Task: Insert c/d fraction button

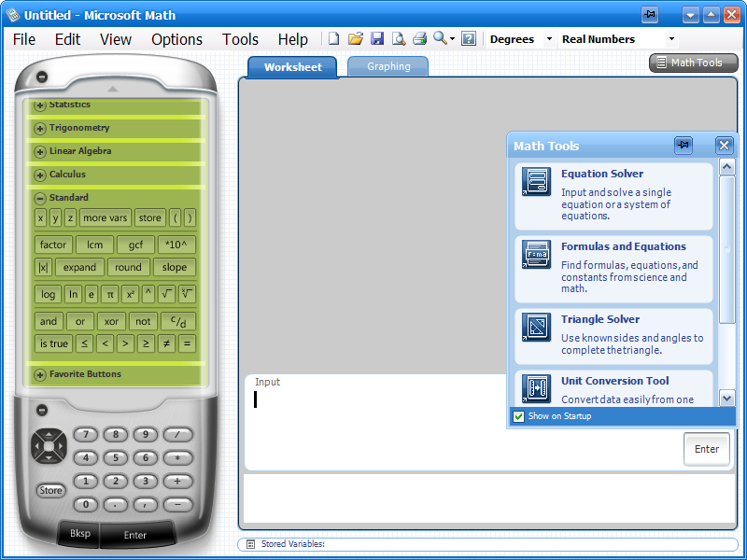Action: pos(178,321)
